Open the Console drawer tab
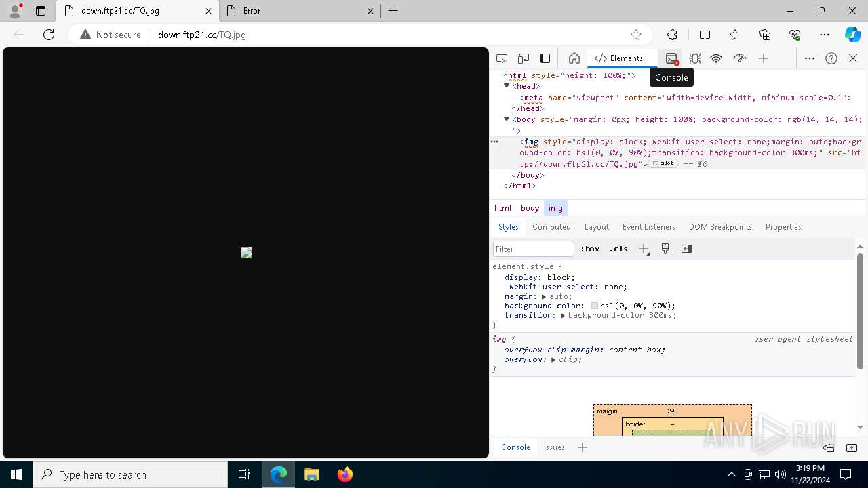 515,447
